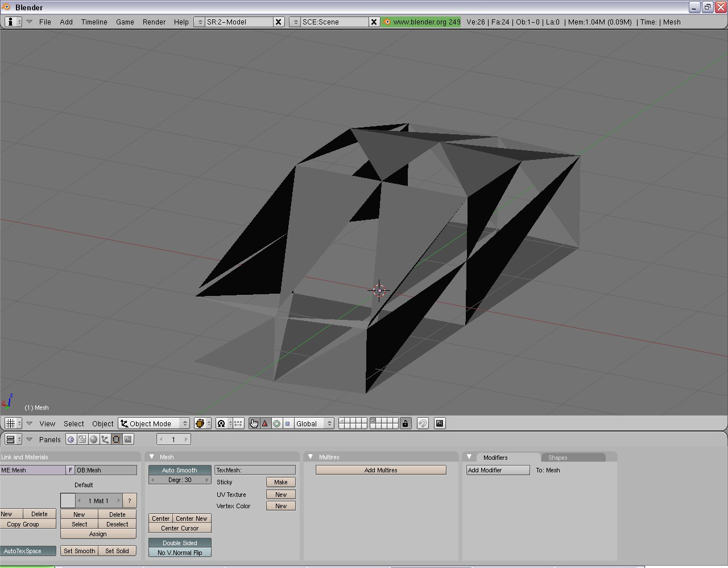The height and width of the screenshot is (568, 728).
Task: Switch to the Shapes tab
Action: pyautogui.click(x=573, y=458)
